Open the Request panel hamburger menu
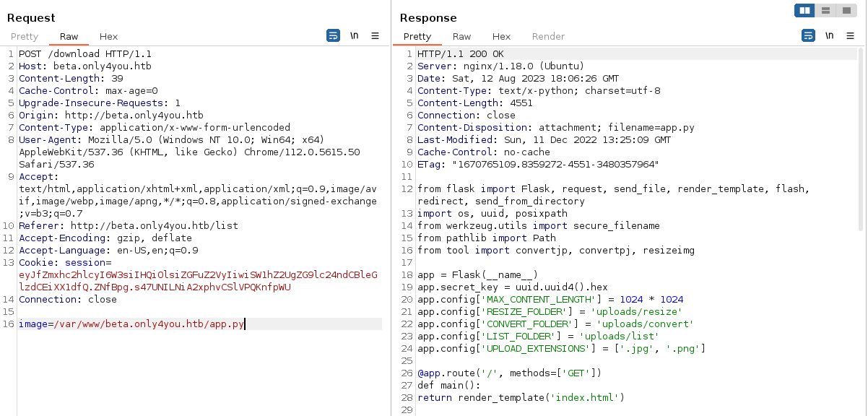The width and height of the screenshot is (868, 416). (x=375, y=35)
